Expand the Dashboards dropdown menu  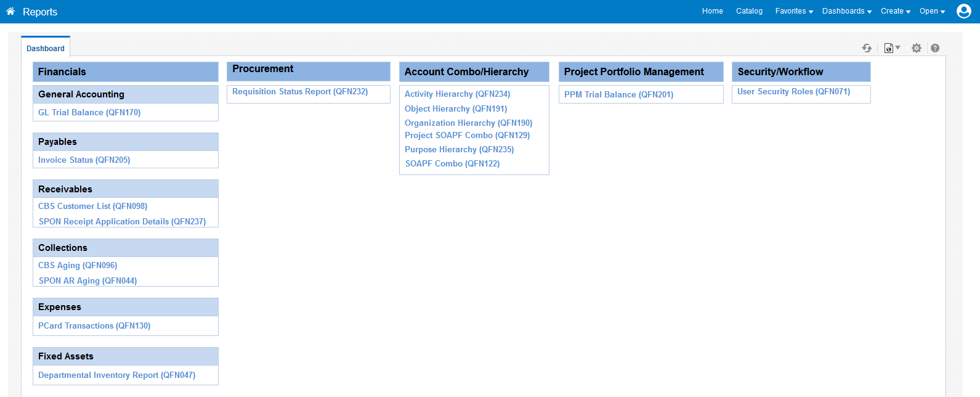click(x=846, y=11)
